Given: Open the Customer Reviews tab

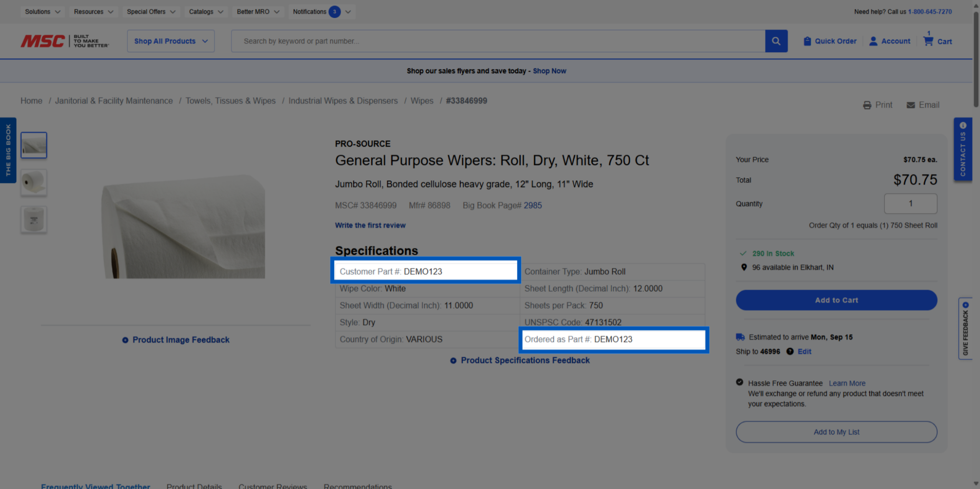Looking at the screenshot, I should (273, 486).
